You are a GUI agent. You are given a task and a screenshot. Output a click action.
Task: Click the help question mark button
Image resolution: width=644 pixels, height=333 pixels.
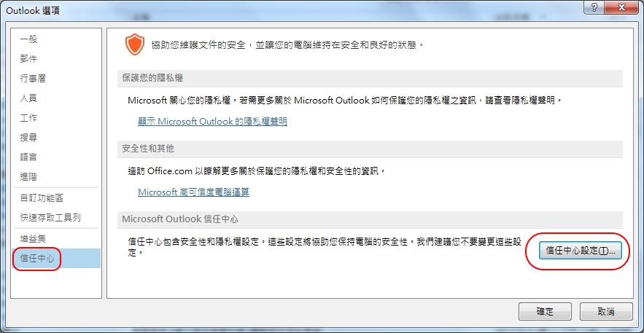tap(594, 7)
